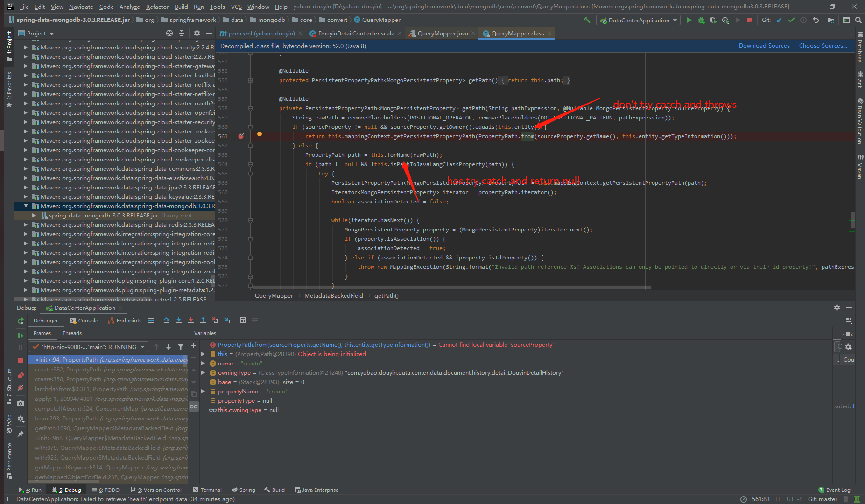Step over in debugger toolbar
865x504 pixels.
[x=167, y=320]
